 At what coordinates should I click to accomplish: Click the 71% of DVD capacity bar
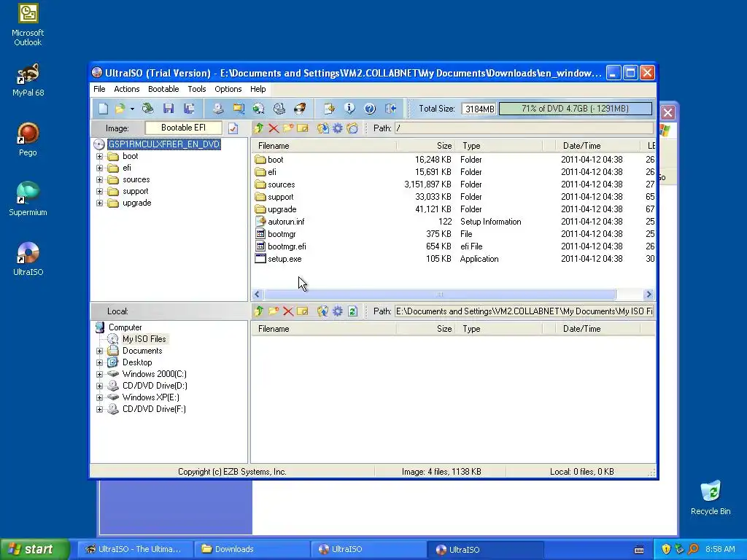[x=575, y=109]
